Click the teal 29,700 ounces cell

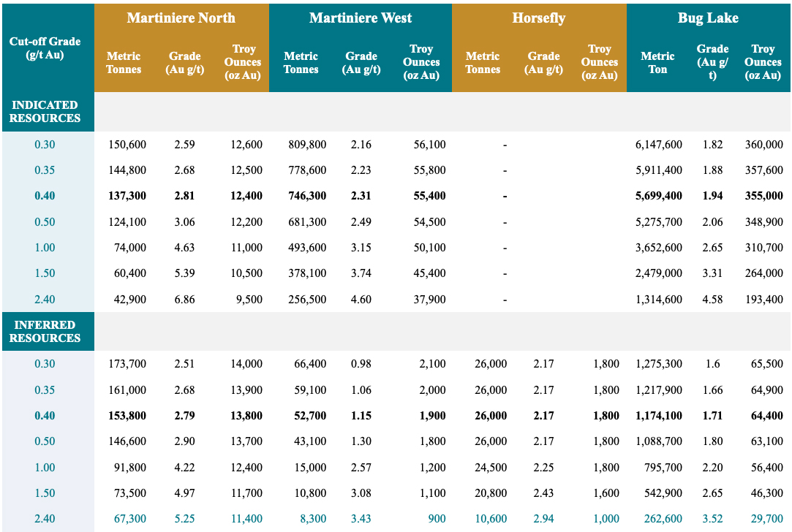(x=766, y=519)
